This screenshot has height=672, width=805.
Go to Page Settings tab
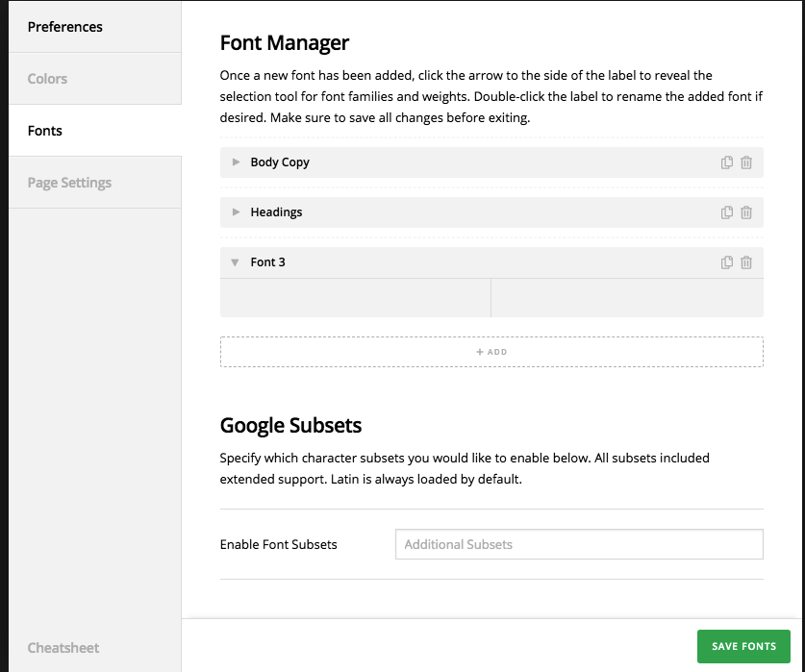[x=69, y=183]
